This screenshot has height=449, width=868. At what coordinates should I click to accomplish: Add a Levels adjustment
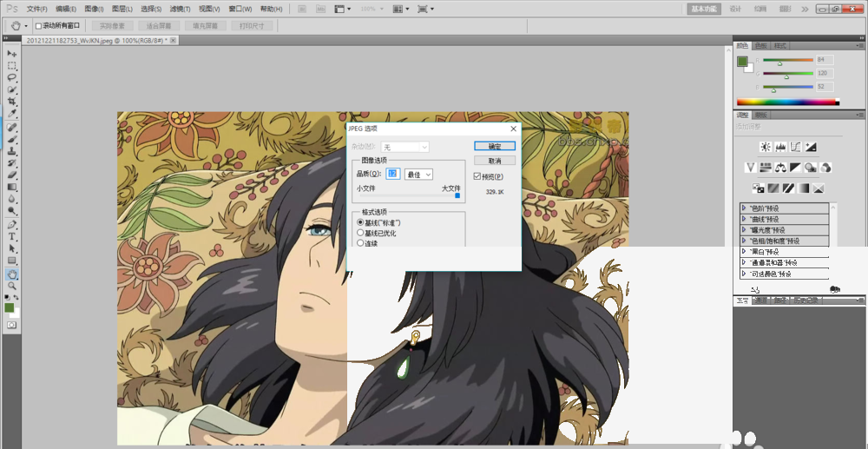(780, 147)
